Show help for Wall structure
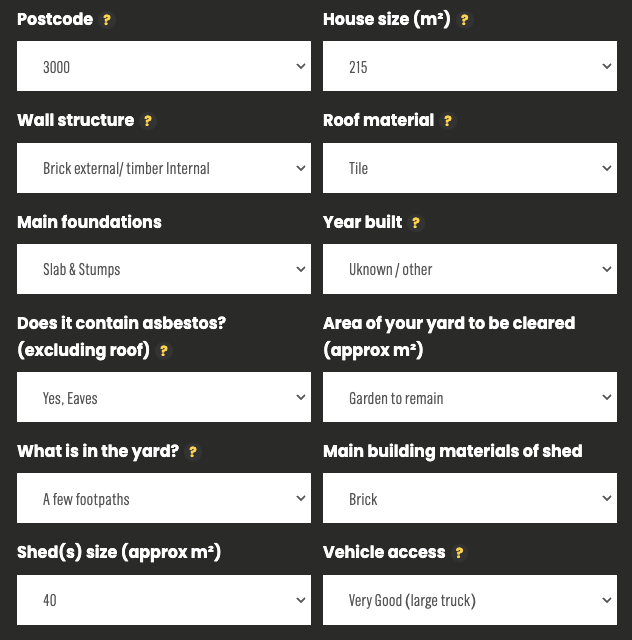632x640 pixels. [148, 121]
